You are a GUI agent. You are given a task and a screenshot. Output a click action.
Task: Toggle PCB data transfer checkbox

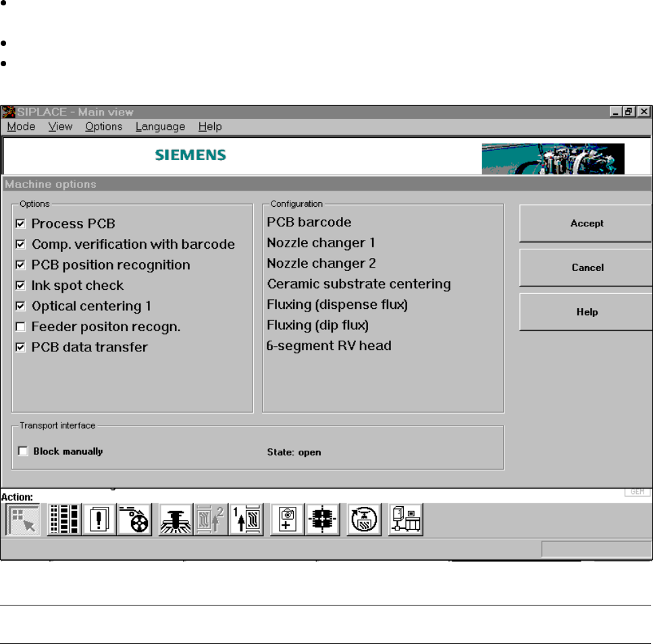coord(20,347)
